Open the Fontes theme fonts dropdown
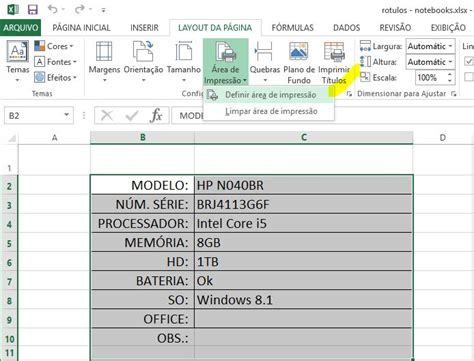 tap(56, 62)
